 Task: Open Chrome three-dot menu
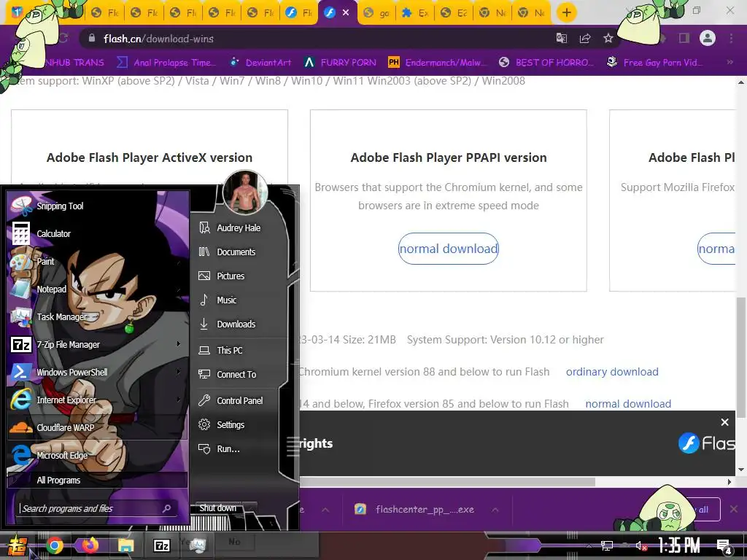click(x=731, y=38)
